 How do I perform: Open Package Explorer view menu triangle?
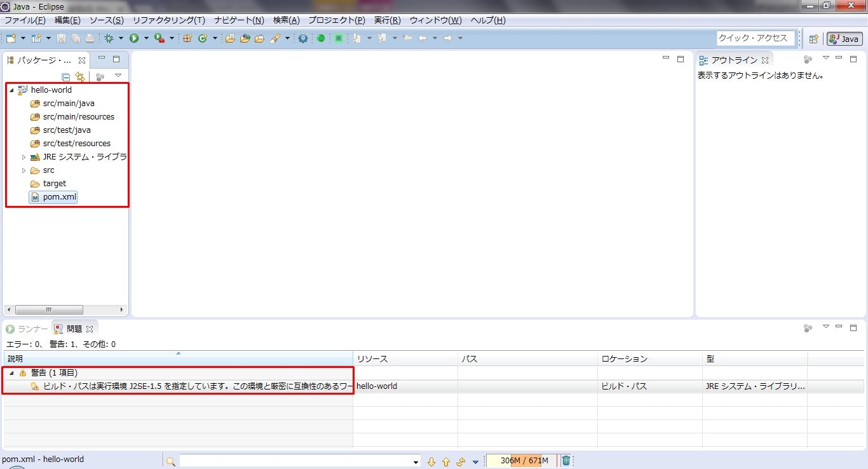(x=118, y=76)
